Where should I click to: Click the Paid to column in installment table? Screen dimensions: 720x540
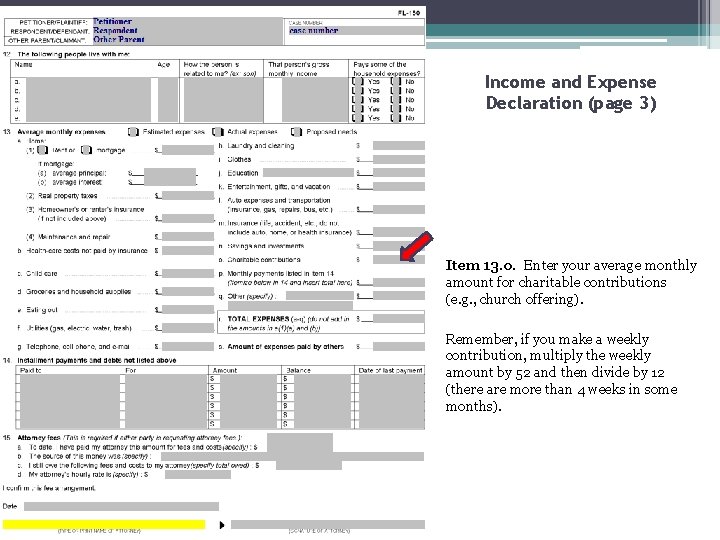pos(70,401)
